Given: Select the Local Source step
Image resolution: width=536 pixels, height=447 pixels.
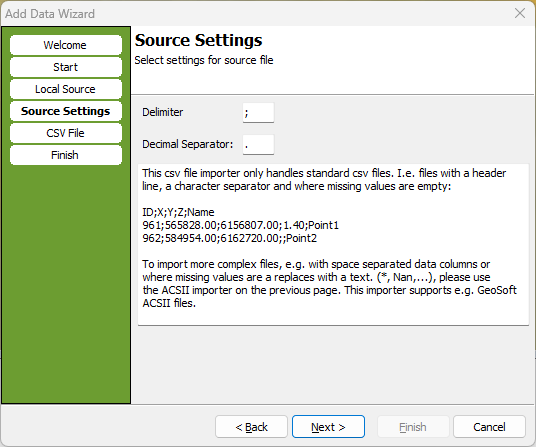Looking at the screenshot, I should [66, 89].
